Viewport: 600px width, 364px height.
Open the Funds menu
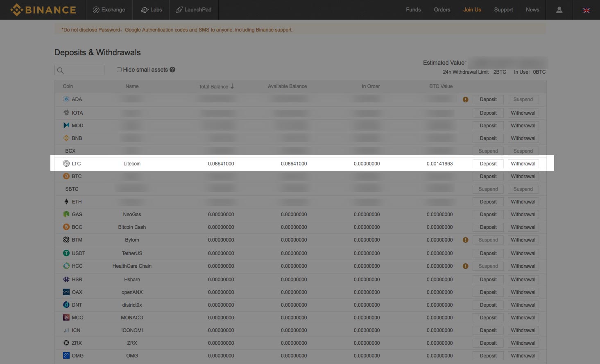pyautogui.click(x=413, y=10)
